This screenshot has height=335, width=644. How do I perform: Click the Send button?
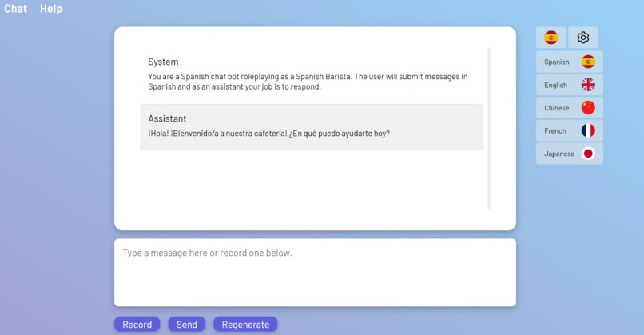pyautogui.click(x=187, y=325)
